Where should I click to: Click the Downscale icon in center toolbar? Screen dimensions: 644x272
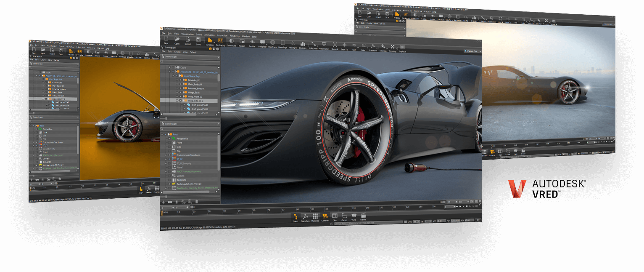(x=232, y=41)
